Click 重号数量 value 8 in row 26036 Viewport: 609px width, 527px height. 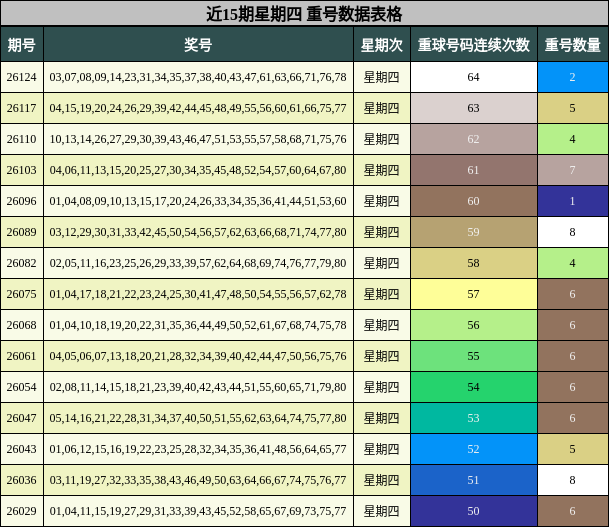573,480
